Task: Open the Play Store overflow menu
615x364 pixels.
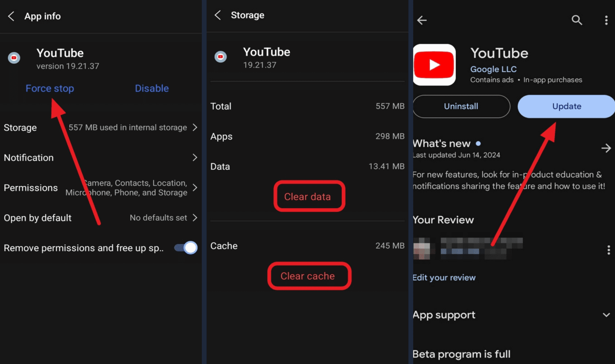Action: (606, 20)
